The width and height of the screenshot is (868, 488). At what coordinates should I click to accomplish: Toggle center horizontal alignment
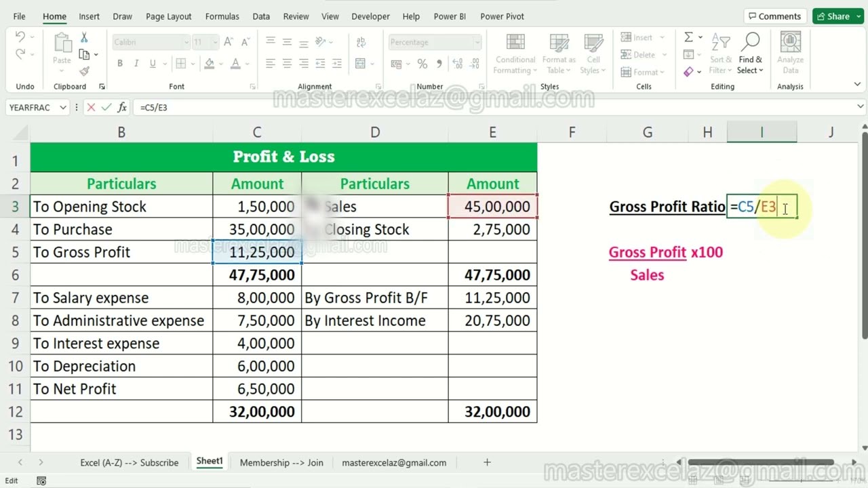[x=287, y=64]
